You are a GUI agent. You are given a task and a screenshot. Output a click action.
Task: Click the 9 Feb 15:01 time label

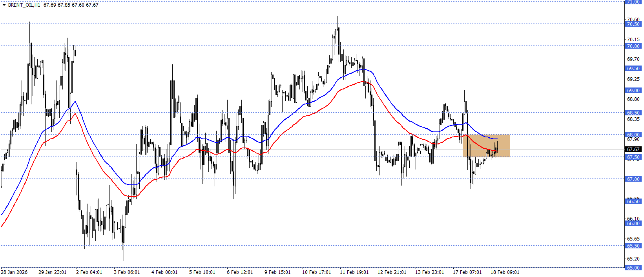277,272
